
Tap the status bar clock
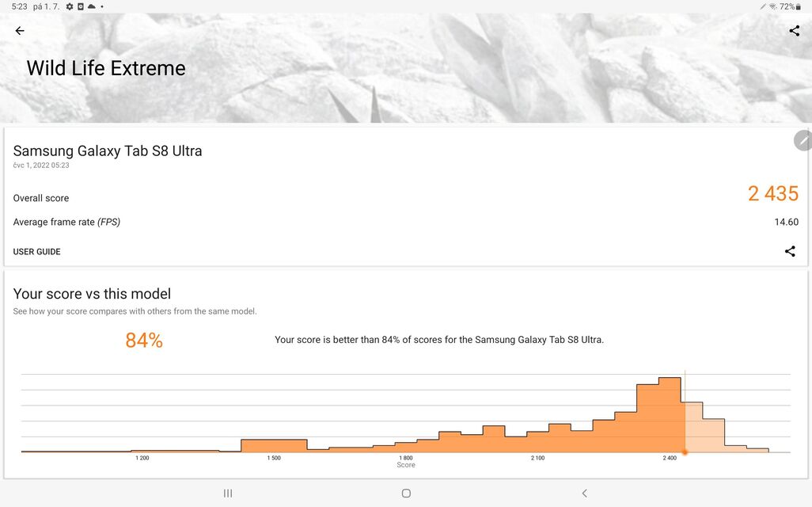(19, 6)
